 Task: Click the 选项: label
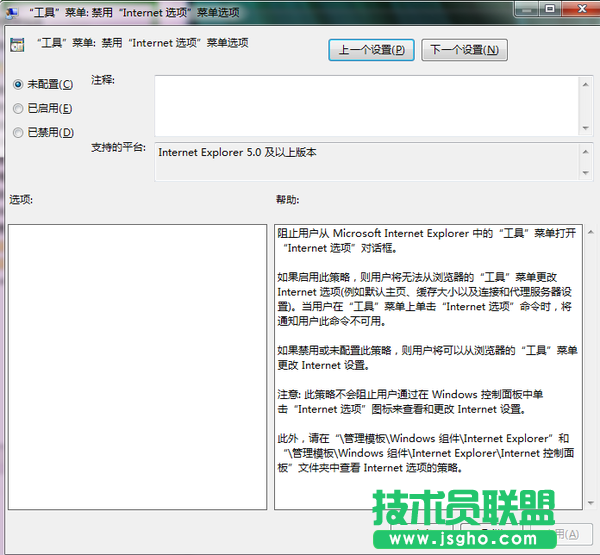(x=21, y=199)
